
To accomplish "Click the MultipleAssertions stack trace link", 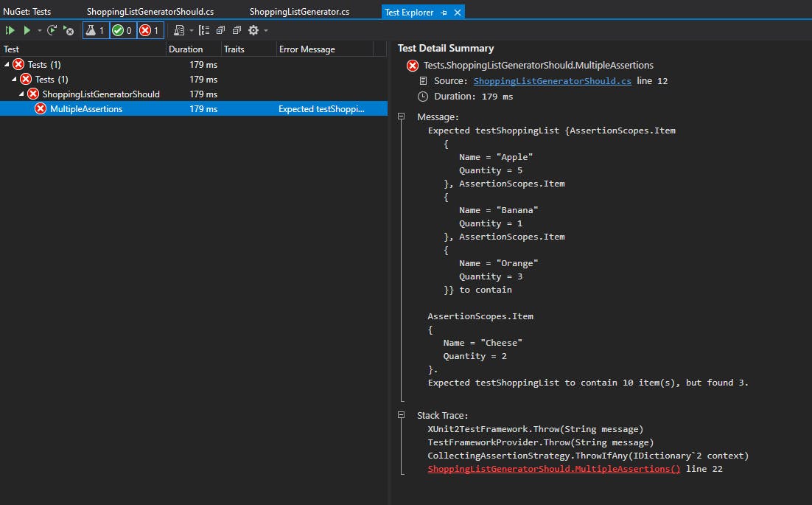I will click(554, 468).
